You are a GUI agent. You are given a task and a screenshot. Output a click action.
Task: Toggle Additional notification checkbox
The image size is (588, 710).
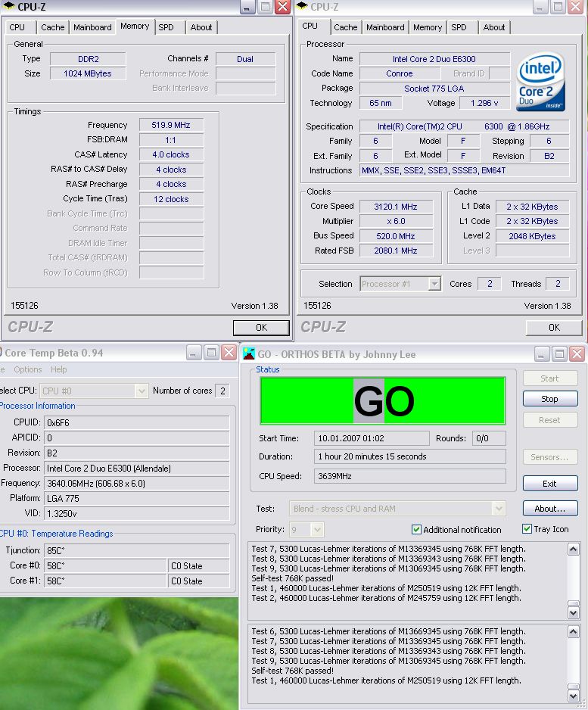[416, 529]
